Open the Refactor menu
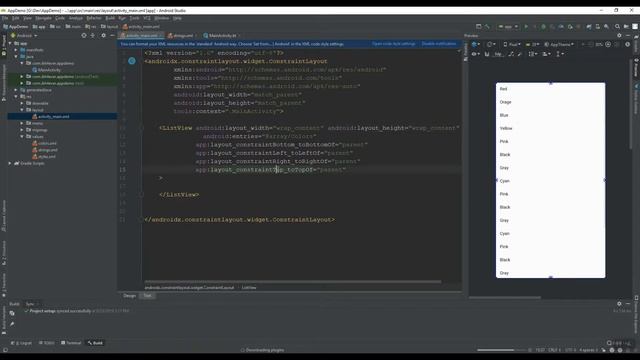 coord(93,18)
